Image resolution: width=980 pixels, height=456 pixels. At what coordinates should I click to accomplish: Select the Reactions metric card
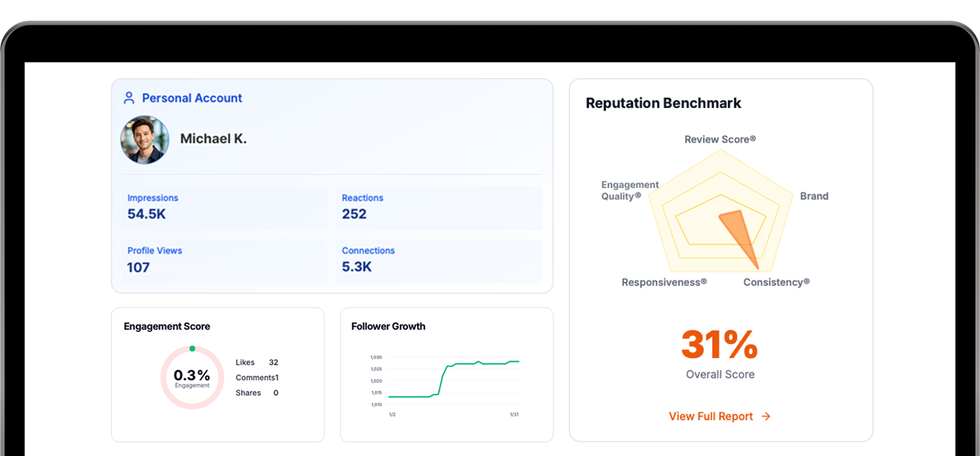coord(439,208)
